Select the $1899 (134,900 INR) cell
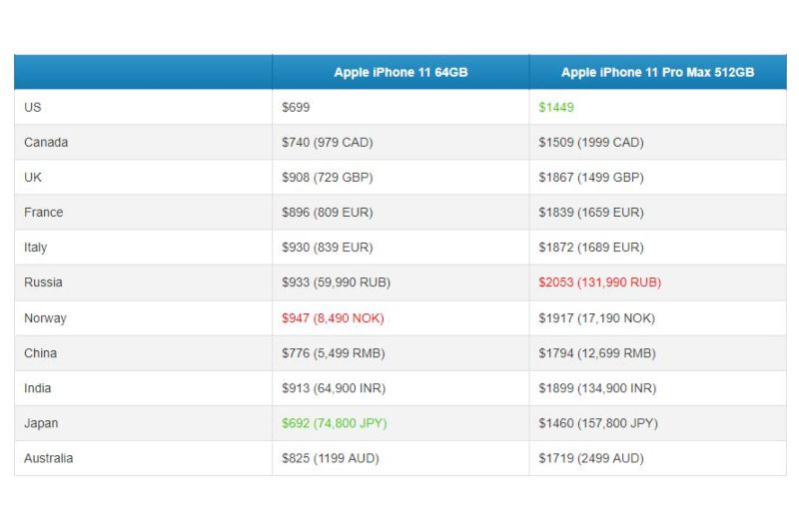The width and height of the screenshot is (799, 532). coord(597,388)
